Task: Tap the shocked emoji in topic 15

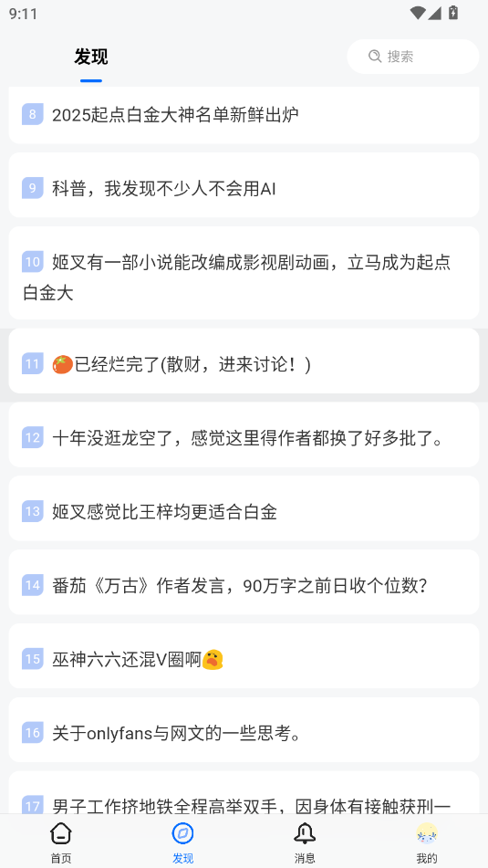Action: 213,659
